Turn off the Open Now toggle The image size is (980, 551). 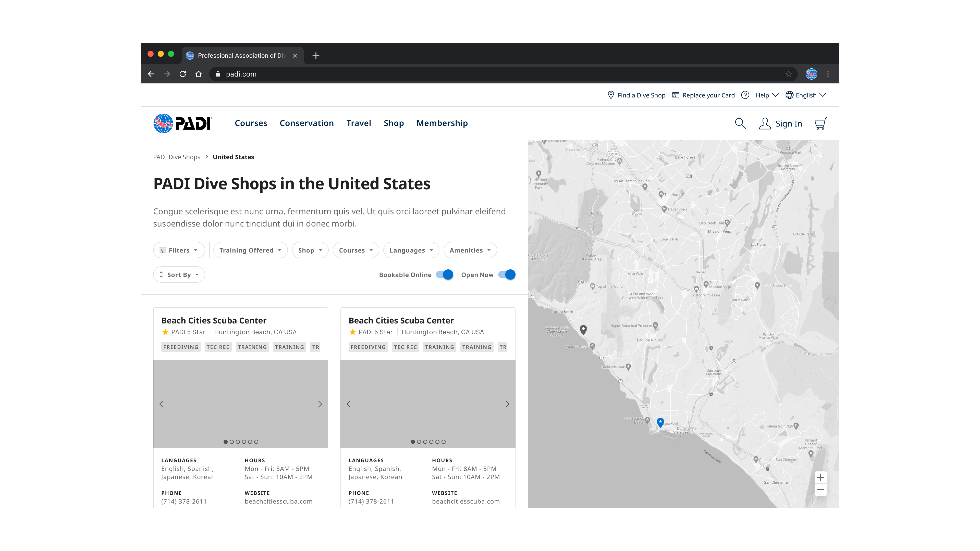[x=507, y=274]
